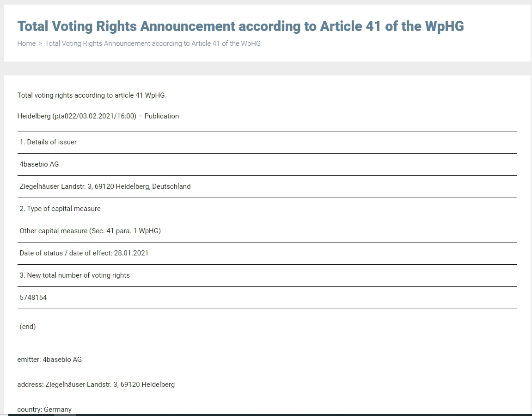Click the 'Other capital measure' row
Image resolution: width=532 pixels, height=416 pixels.
[90, 231]
